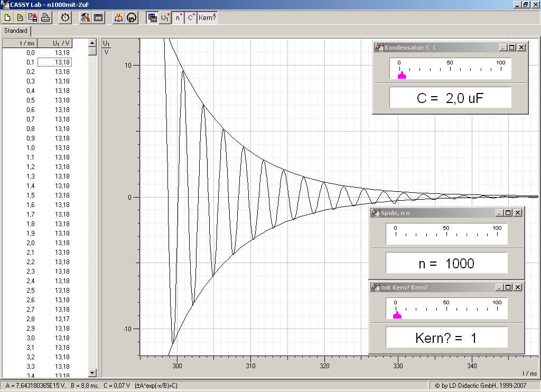Click the Spule n analog scale
Image resolution: width=541 pixels, height=392 pixels.
pos(446,234)
